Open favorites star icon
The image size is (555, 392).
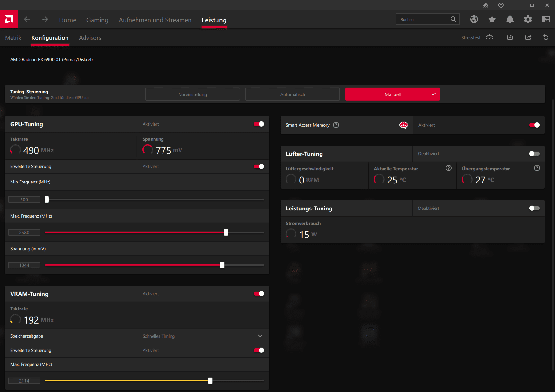click(492, 19)
